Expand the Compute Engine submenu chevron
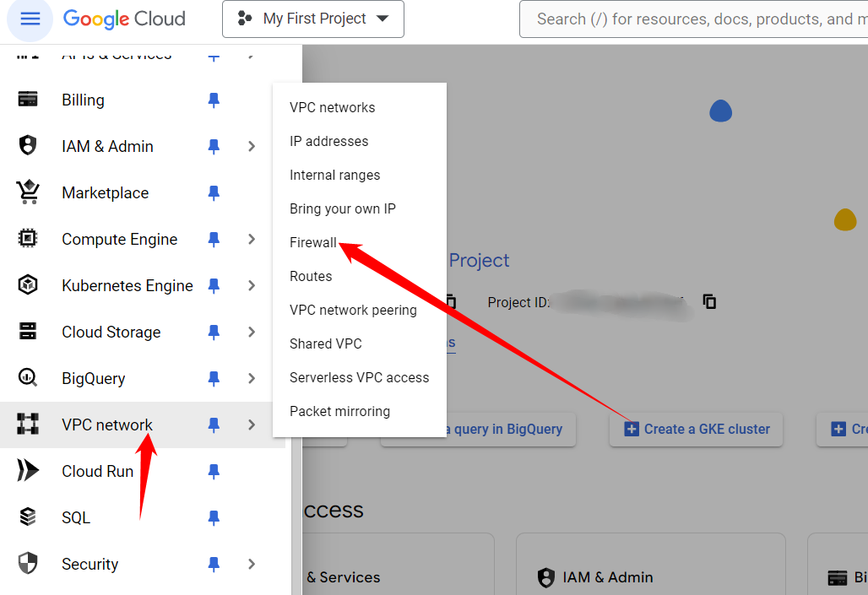Screen dimensions: 868x595 [x=252, y=239]
